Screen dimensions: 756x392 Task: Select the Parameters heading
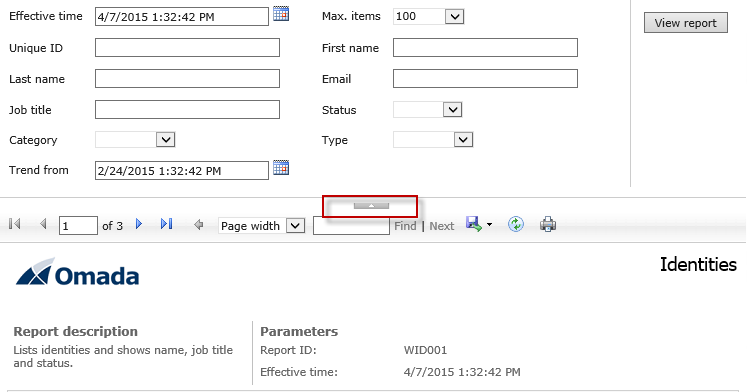click(299, 332)
